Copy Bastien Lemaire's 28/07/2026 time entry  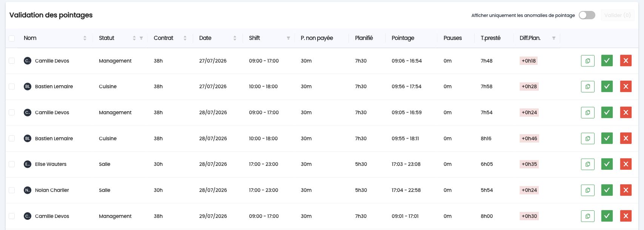pyautogui.click(x=587, y=138)
